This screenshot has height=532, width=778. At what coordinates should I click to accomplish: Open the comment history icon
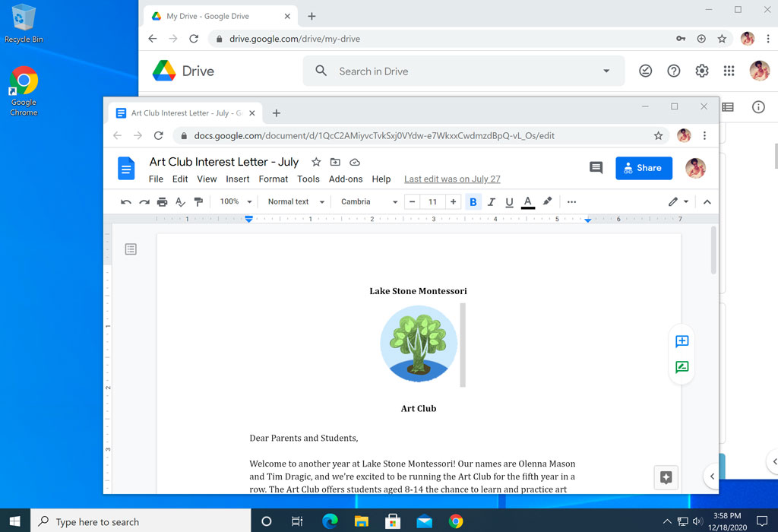click(596, 168)
